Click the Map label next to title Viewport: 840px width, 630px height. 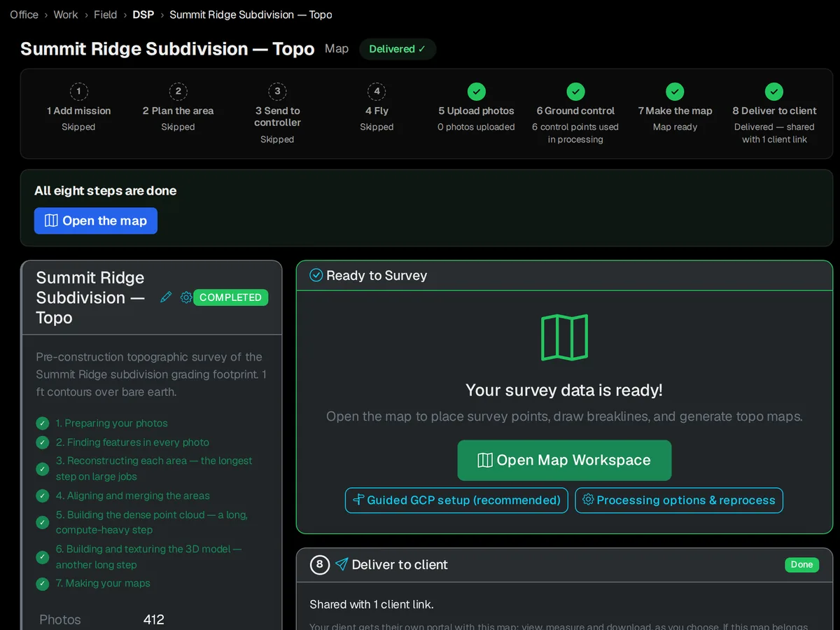(x=337, y=49)
